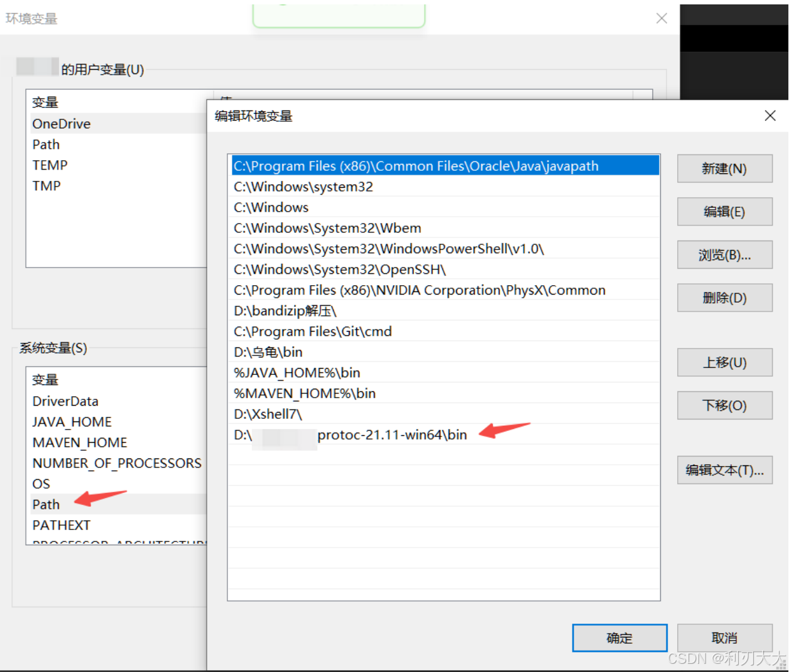
Task: Select NVIDIA Corporation PhysX Common entry
Action: click(x=445, y=290)
